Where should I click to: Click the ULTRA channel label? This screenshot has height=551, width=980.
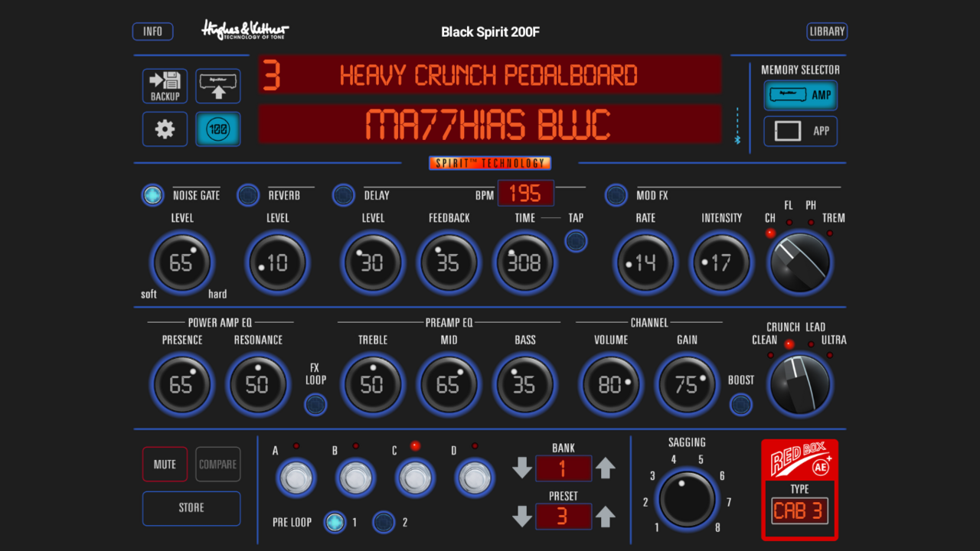(x=834, y=340)
